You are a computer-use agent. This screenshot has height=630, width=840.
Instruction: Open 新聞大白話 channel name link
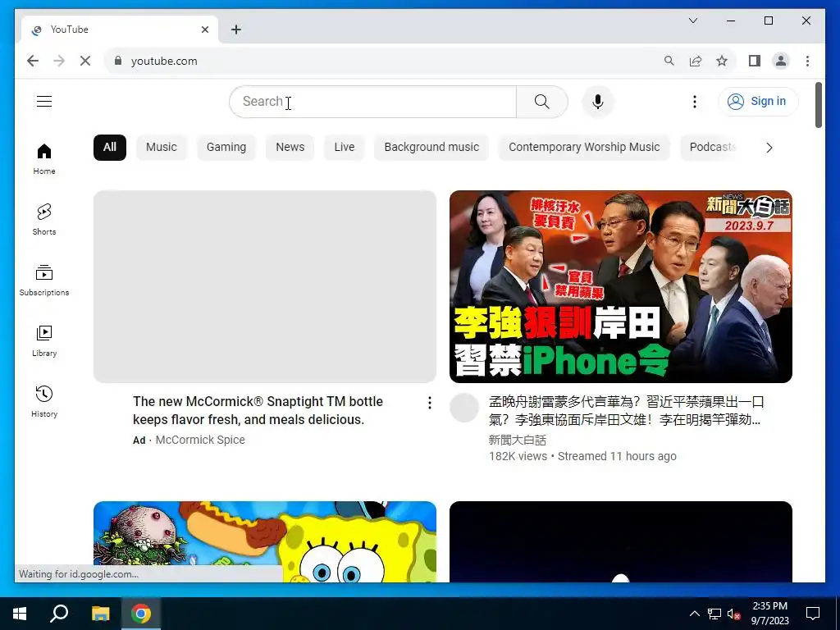517,441
